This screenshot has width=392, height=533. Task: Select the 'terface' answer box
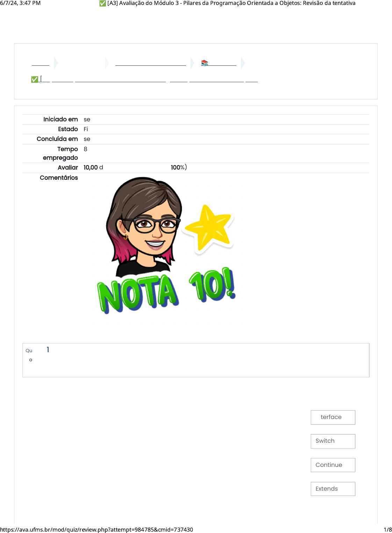(333, 417)
